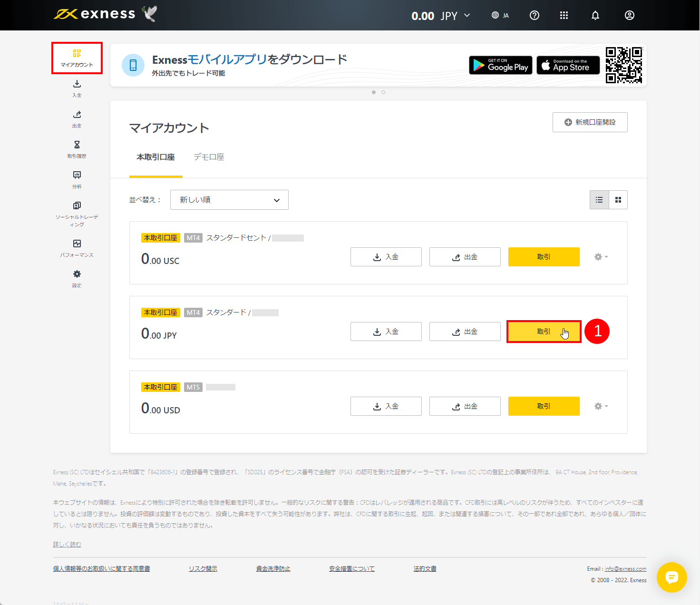Open the live chat bubble

point(671,577)
